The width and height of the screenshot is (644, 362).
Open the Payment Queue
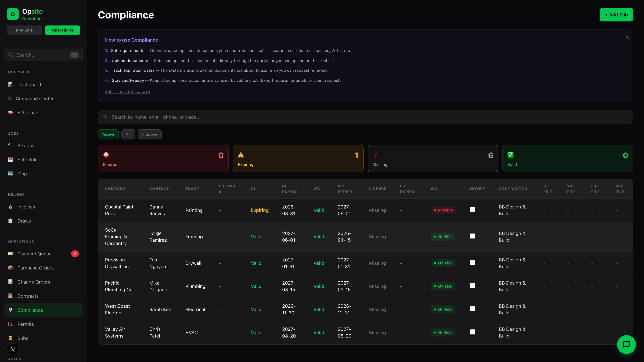[35, 254]
